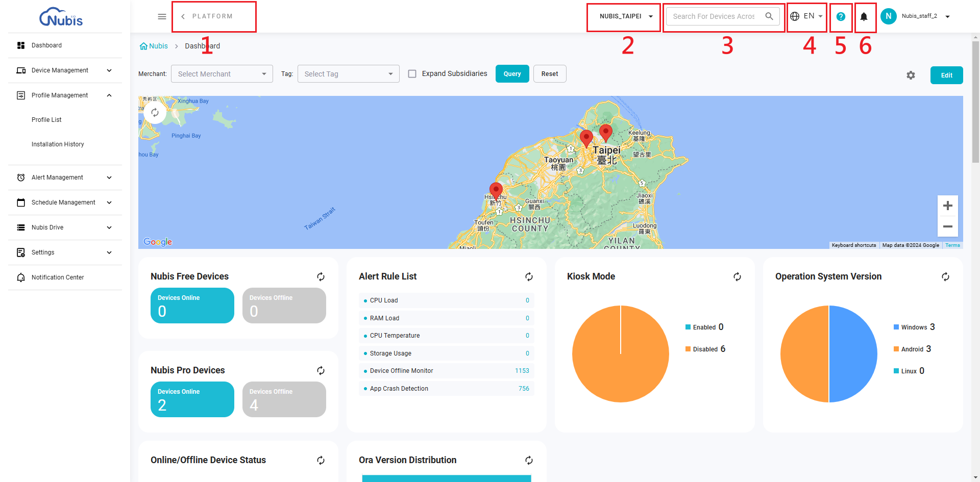This screenshot has height=482, width=980.
Task: Click the Hsinchu map pin
Action: (496, 191)
